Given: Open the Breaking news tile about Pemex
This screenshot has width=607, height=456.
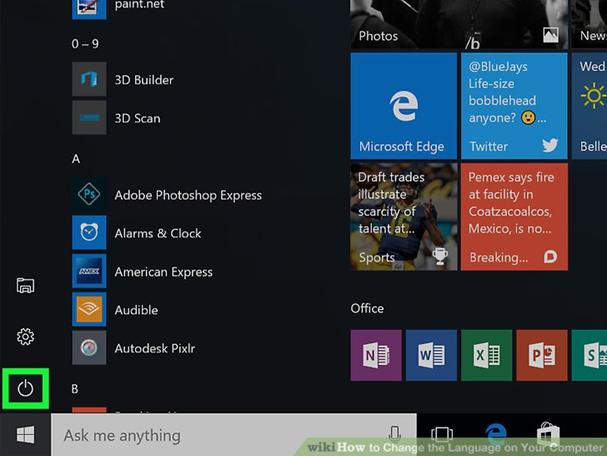Looking at the screenshot, I should (514, 217).
